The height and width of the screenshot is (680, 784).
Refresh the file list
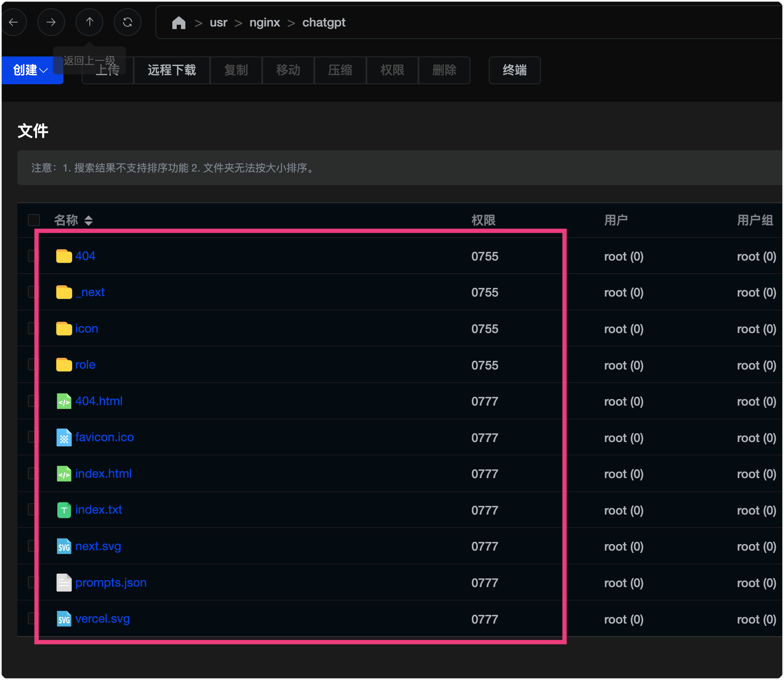[x=128, y=22]
